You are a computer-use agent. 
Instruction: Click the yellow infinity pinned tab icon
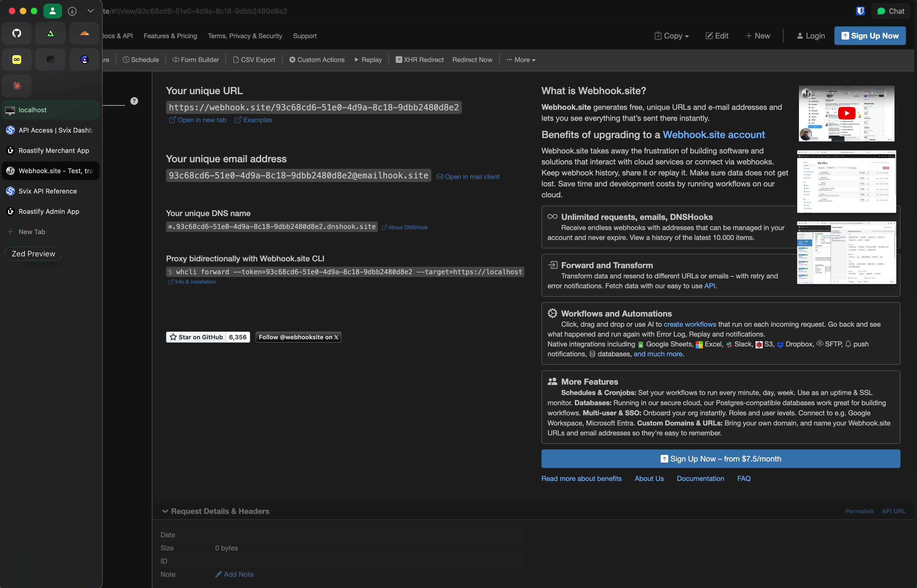(x=16, y=60)
